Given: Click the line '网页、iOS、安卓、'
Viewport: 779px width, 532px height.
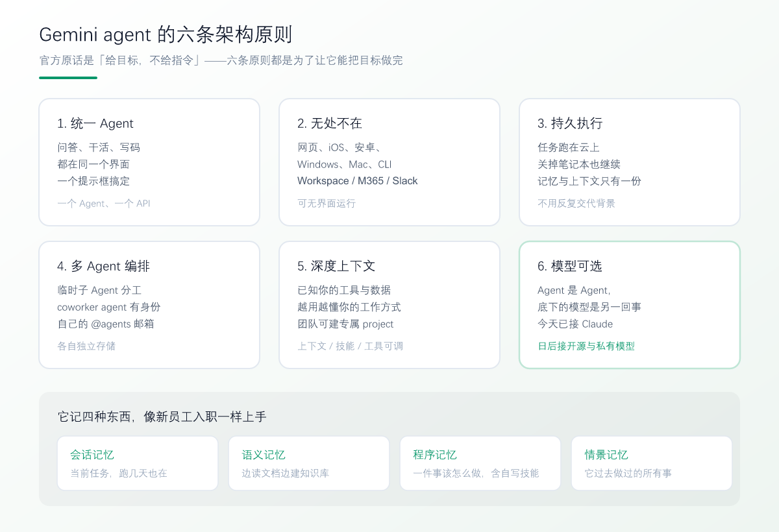Looking at the screenshot, I should click(340, 147).
